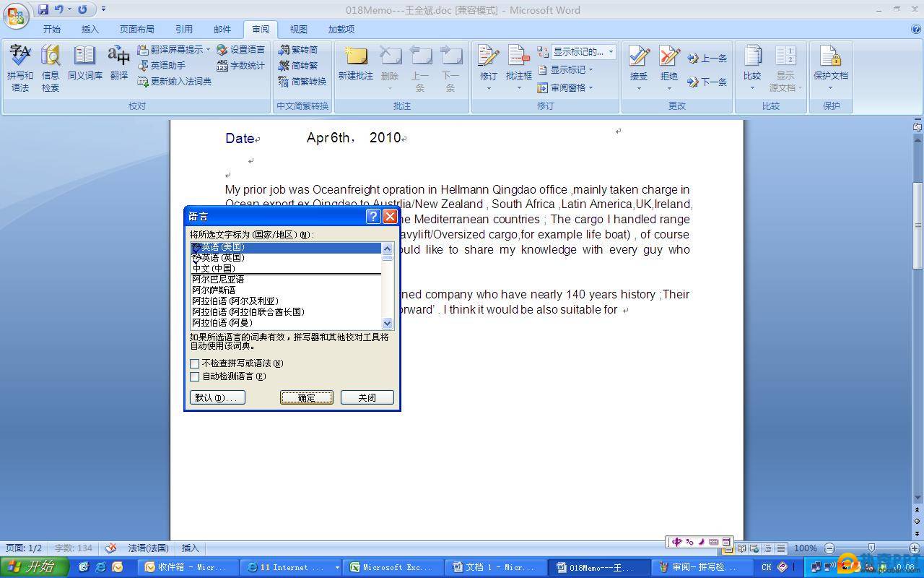Confirm language dialog with 确定

coord(307,397)
